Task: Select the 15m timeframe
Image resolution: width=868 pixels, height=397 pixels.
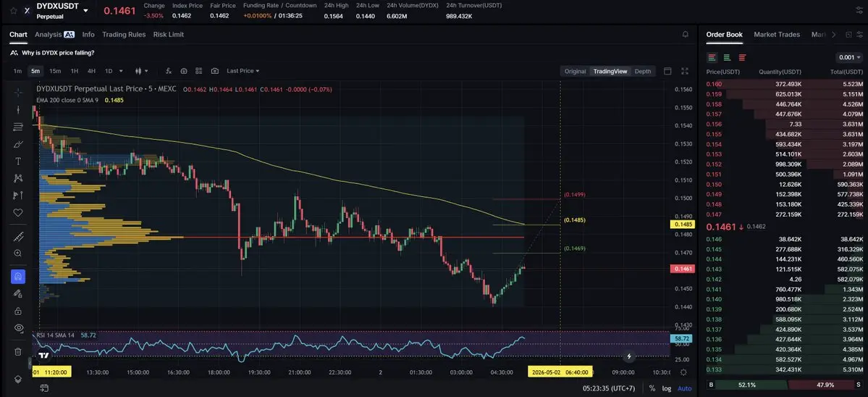Action: [x=55, y=71]
